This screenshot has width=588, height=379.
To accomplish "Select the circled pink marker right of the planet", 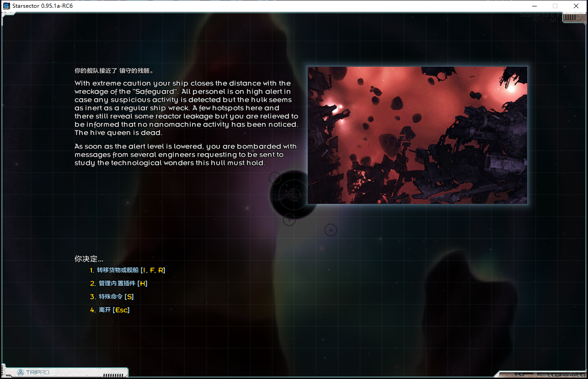I will (331, 230).
